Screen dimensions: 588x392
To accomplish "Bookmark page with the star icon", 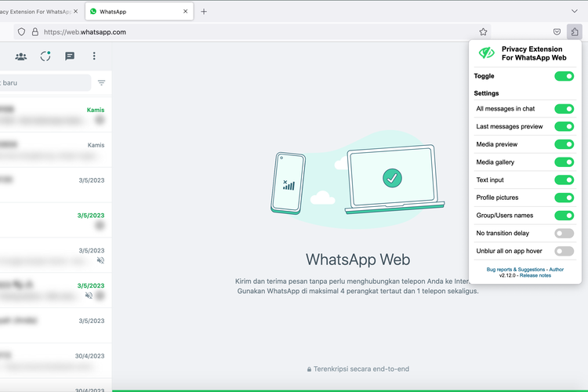I will [483, 32].
